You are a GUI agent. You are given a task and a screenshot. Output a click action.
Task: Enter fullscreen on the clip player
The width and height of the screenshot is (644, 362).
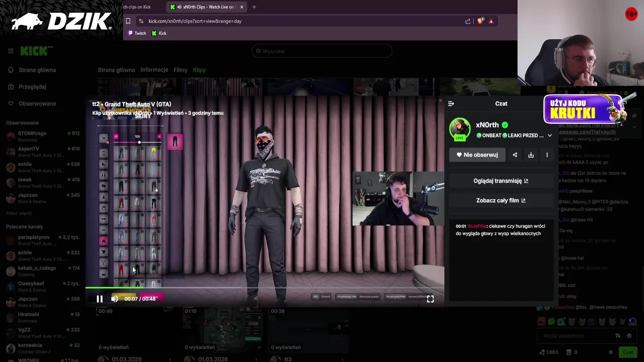430,299
